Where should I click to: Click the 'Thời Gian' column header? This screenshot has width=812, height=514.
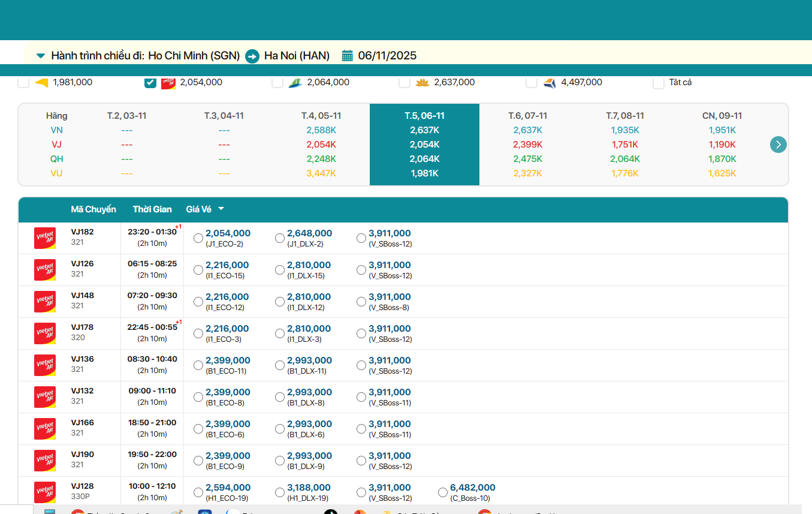152,209
